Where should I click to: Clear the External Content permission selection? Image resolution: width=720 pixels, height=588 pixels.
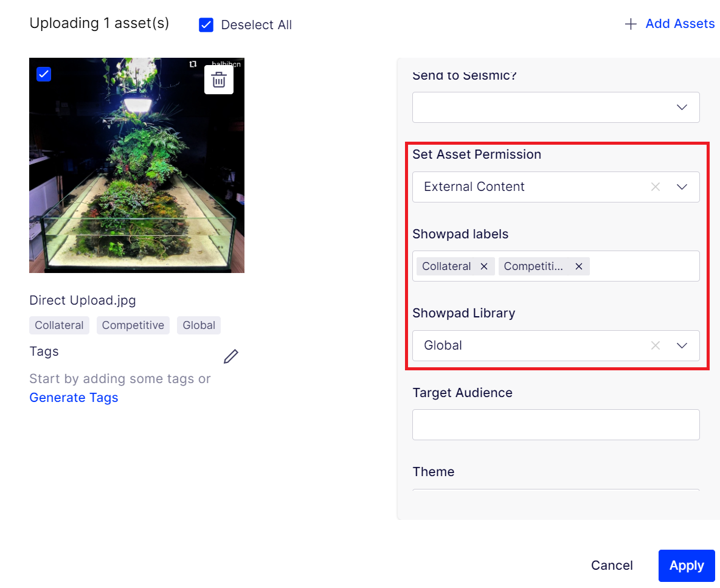pyautogui.click(x=656, y=187)
